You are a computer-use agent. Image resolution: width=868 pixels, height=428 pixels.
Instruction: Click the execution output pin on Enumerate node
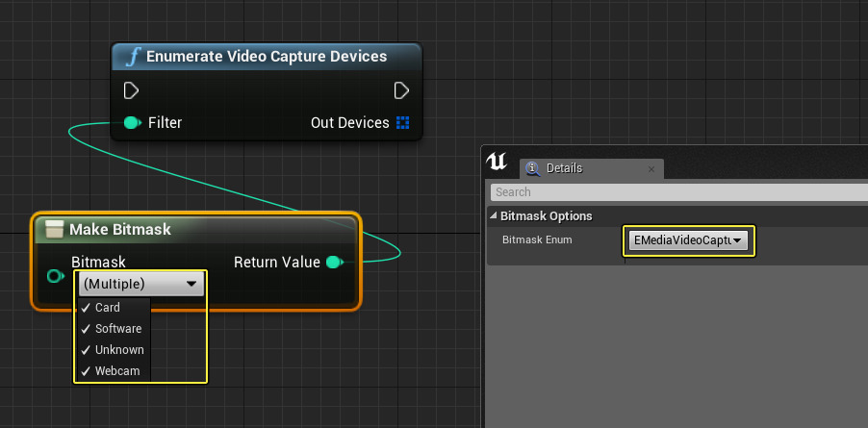[402, 90]
